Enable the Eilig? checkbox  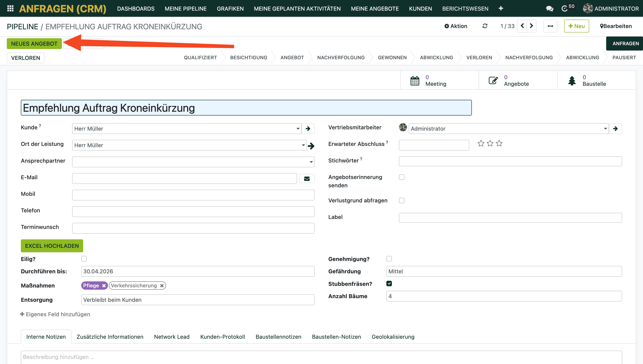(x=84, y=259)
